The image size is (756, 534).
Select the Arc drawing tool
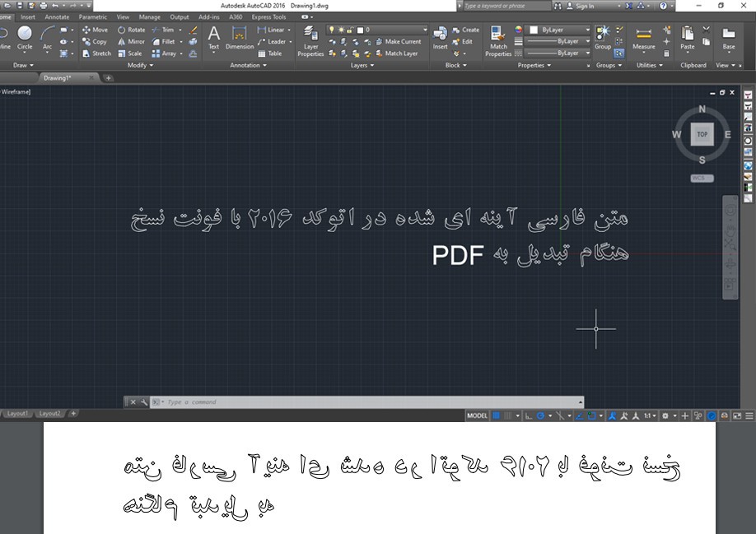(x=47, y=38)
